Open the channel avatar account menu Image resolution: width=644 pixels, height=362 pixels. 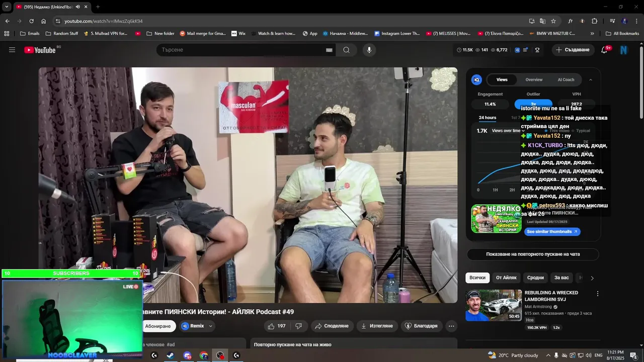pos(624,50)
